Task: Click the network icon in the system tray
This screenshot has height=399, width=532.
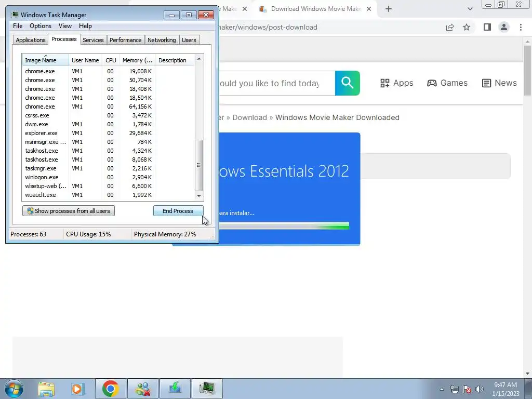Action: pyautogui.click(x=454, y=389)
